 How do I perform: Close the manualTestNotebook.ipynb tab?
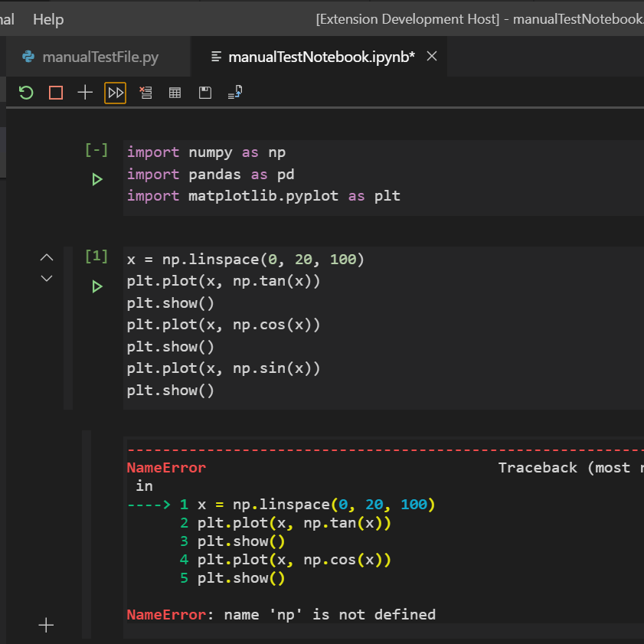pos(431,55)
